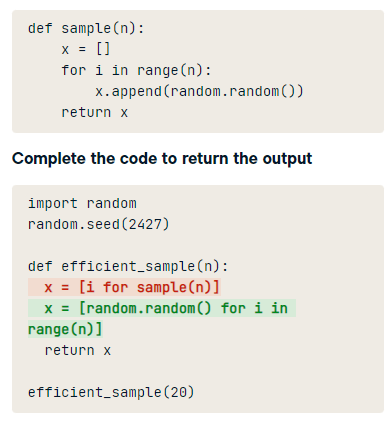The height and width of the screenshot is (422, 390).
Task: Click 'random.seed(2427)' line
Action: click(99, 224)
